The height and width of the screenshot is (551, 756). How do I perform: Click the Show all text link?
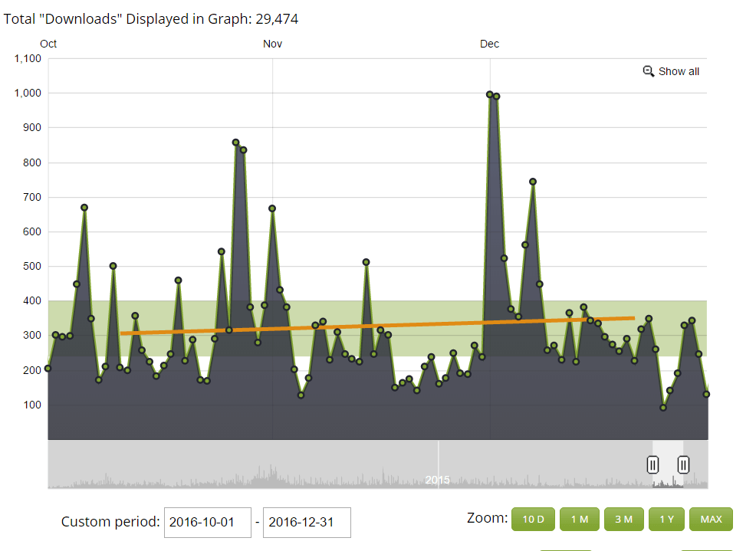(x=679, y=71)
